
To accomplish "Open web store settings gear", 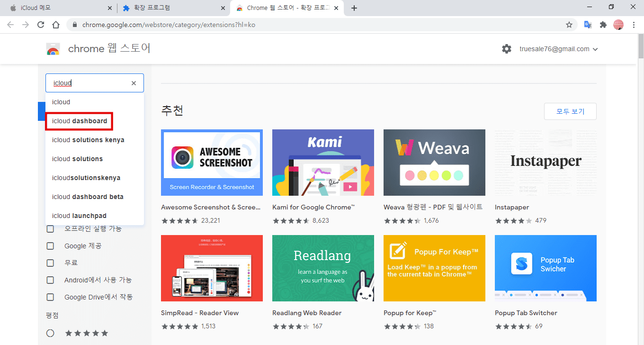I will click(x=507, y=49).
